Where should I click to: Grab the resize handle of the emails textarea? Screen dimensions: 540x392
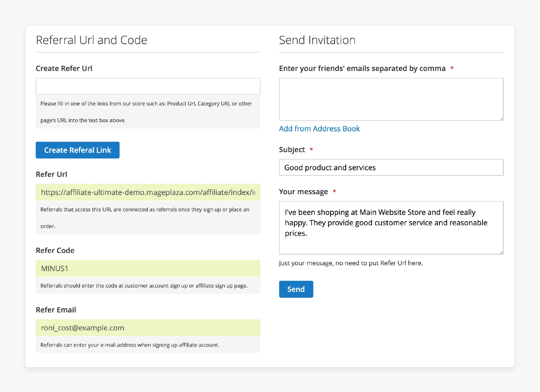[x=501, y=119]
